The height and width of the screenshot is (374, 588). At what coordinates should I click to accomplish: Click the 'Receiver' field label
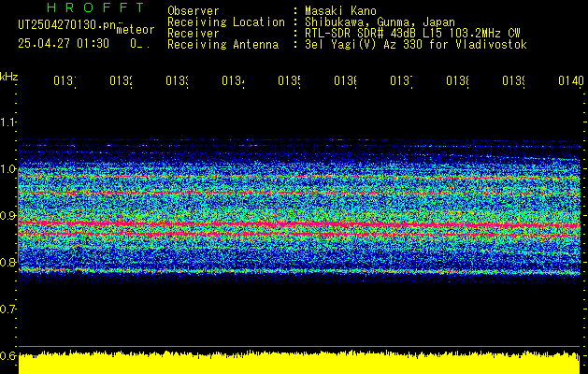[194, 34]
